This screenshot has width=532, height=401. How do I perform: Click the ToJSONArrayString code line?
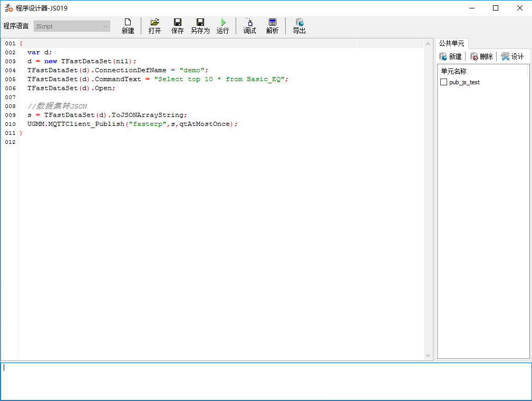click(107, 115)
